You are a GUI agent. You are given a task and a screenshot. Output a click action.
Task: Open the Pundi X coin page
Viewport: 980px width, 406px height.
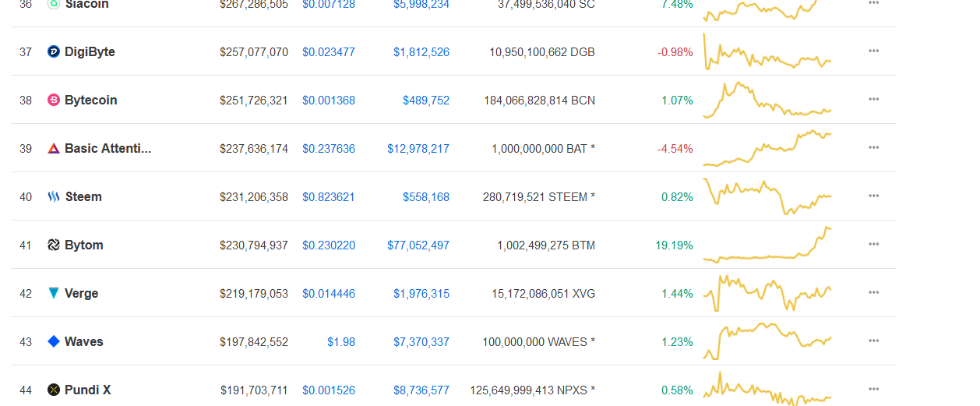88,390
